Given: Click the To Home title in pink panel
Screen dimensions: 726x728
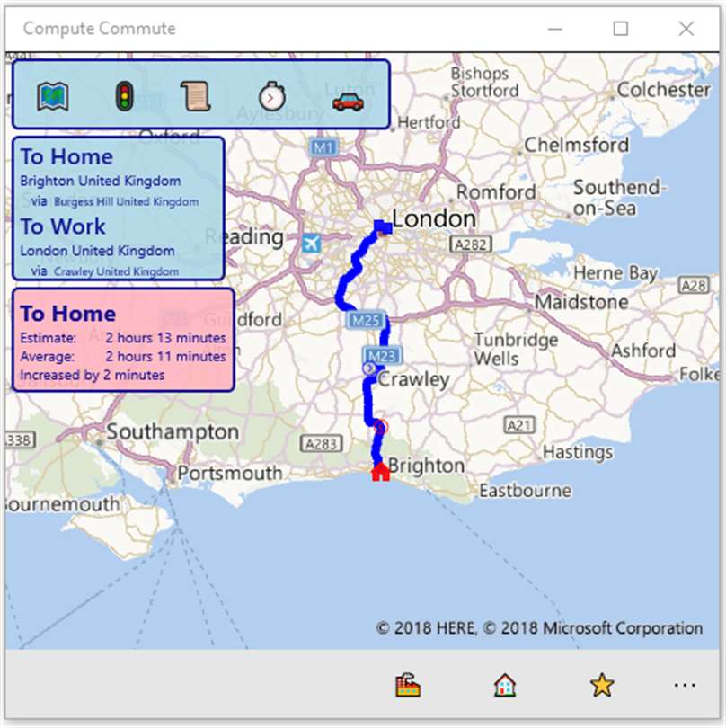Looking at the screenshot, I should click(x=67, y=314).
